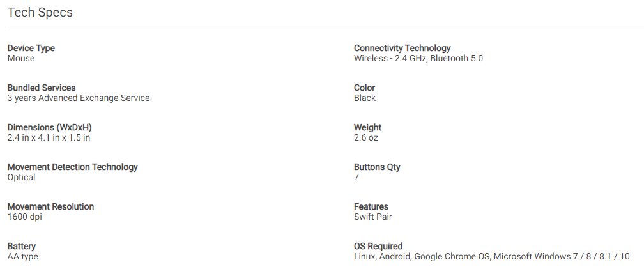Click the 3 years Advanced Exchange Service text
The height and width of the screenshot is (276, 644).
(x=79, y=98)
